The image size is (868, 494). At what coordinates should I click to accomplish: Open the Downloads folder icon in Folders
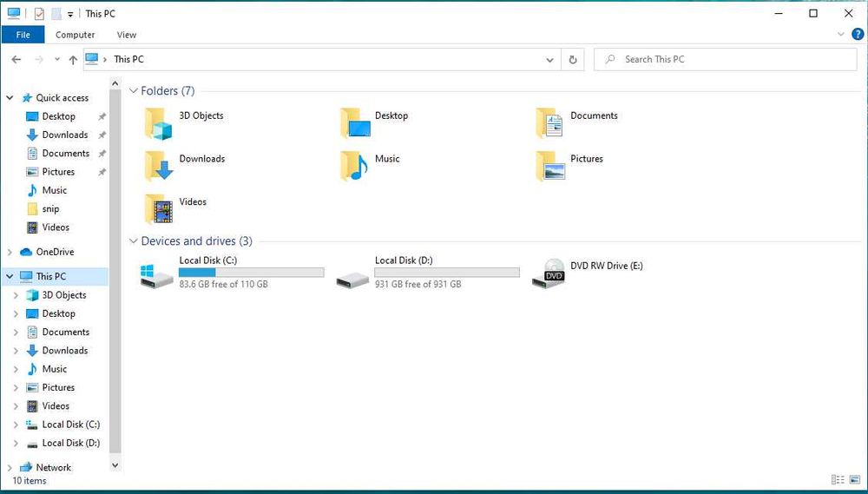[x=159, y=166]
